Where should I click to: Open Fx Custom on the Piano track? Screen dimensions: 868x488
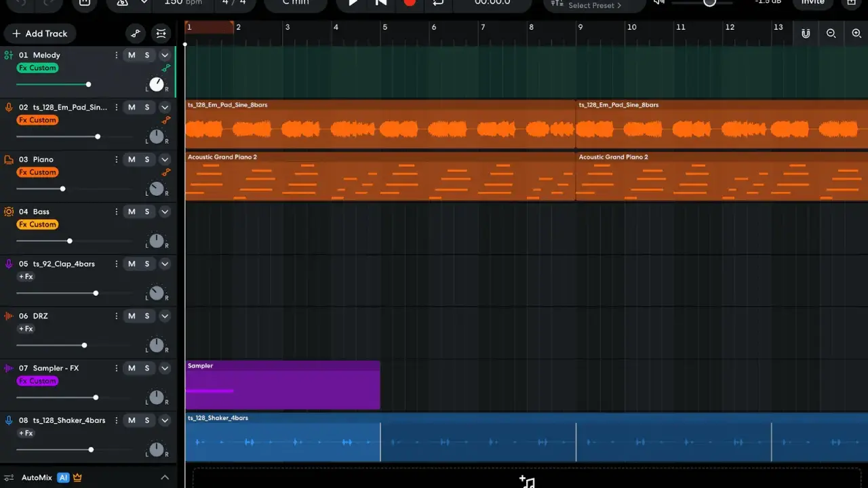coord(37,172)
